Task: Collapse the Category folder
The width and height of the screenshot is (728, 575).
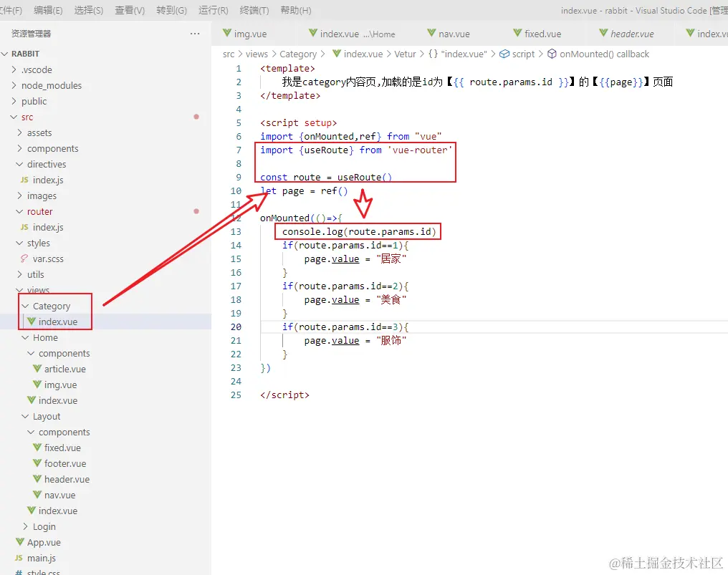Action: tap(26, 306)
